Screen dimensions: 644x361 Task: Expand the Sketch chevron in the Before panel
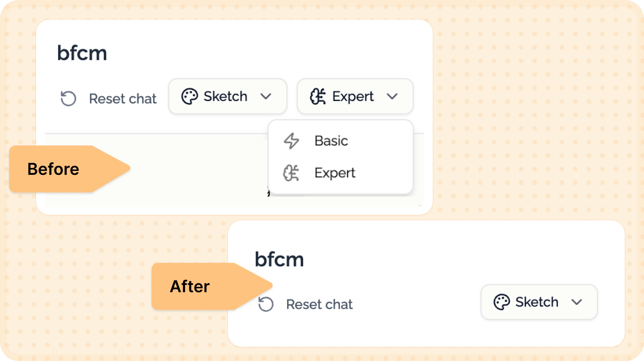(x=266, y=96)
